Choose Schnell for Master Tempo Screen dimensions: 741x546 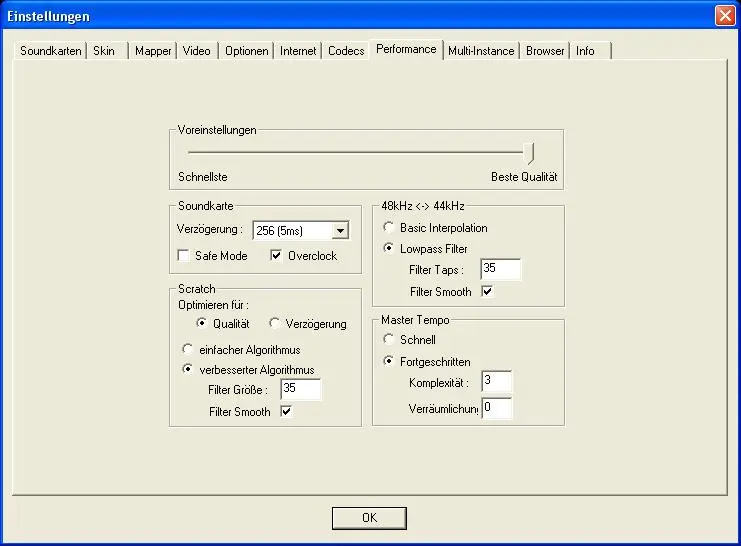pos(389,340)
